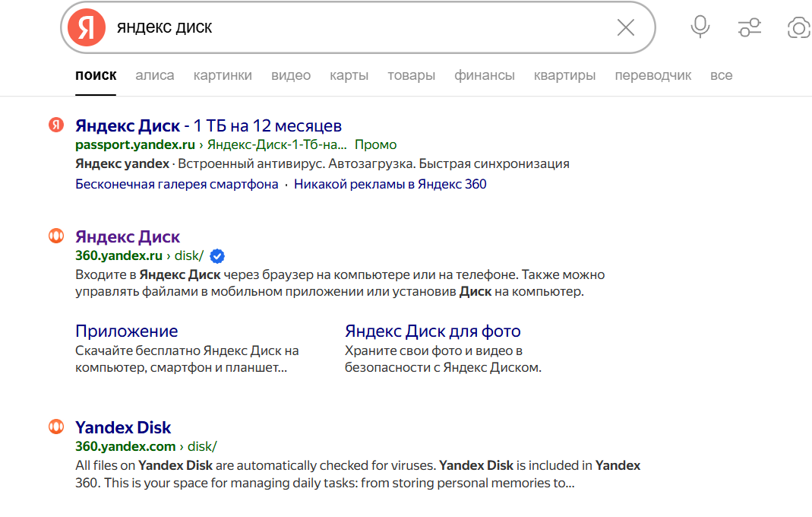Open the Приложение sitelink
This screenshot has width=812, height=517.
click(126, 331)
